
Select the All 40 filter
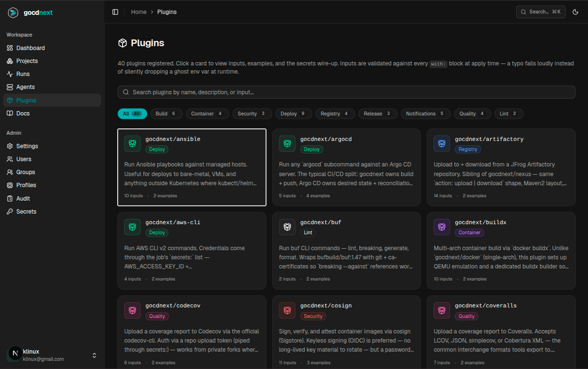click(132, 114)
